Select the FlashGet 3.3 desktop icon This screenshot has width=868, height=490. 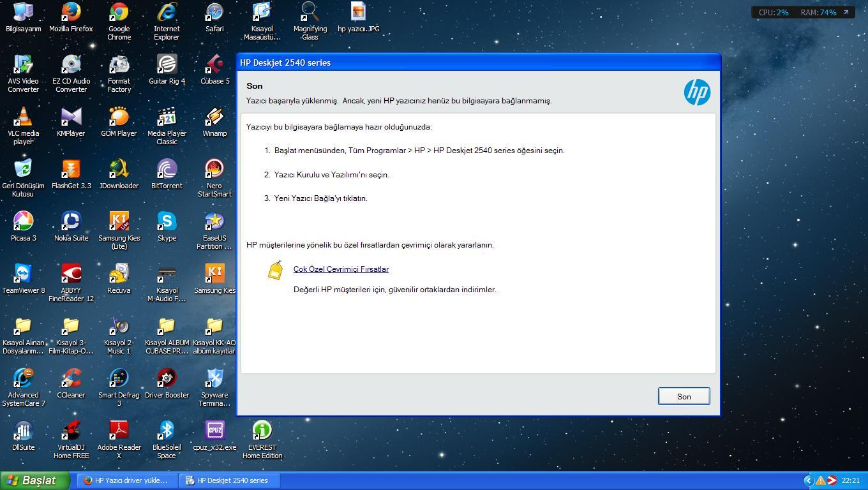pyautogui.click(x=71, y=174)
